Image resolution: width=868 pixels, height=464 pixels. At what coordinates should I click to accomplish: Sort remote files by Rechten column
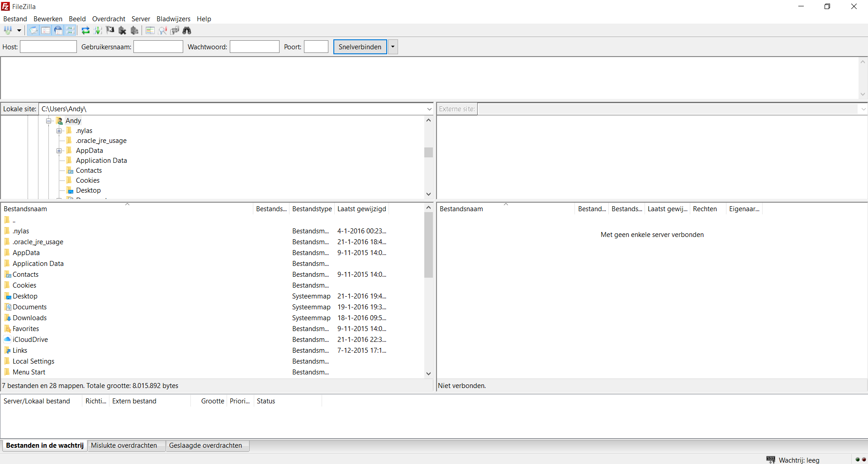click(708, 209)
